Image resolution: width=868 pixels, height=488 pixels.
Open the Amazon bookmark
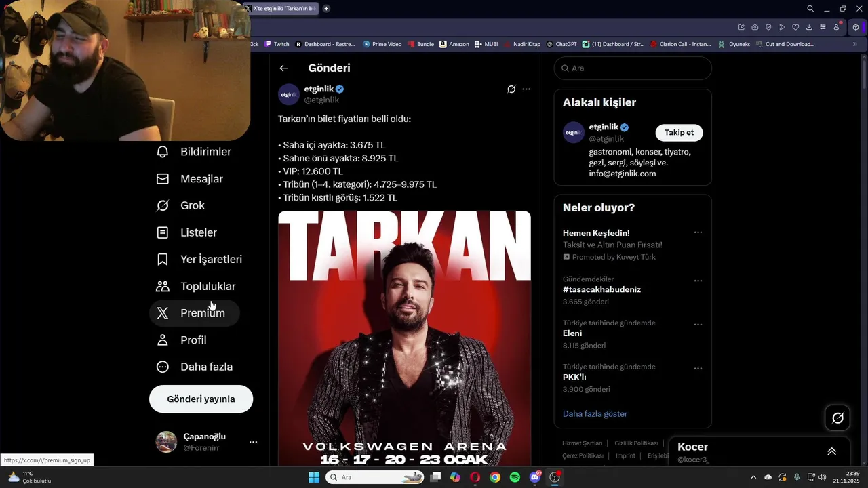coord(454,44)
